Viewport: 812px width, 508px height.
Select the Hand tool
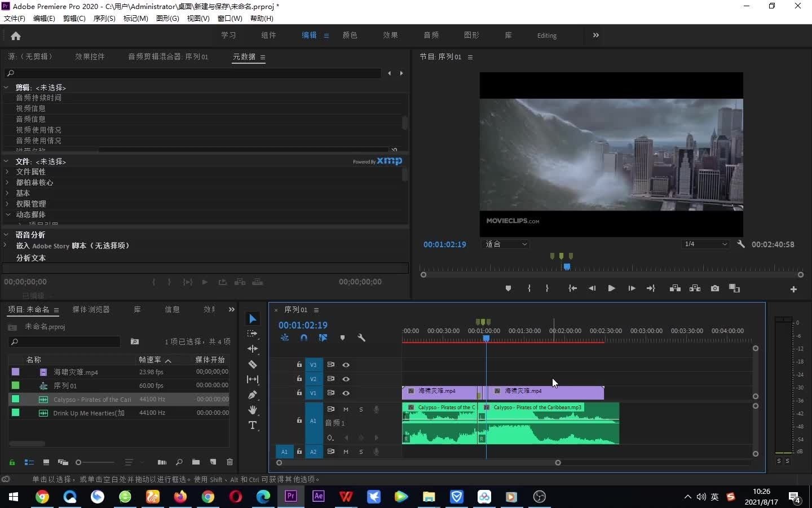click(253, 410)
